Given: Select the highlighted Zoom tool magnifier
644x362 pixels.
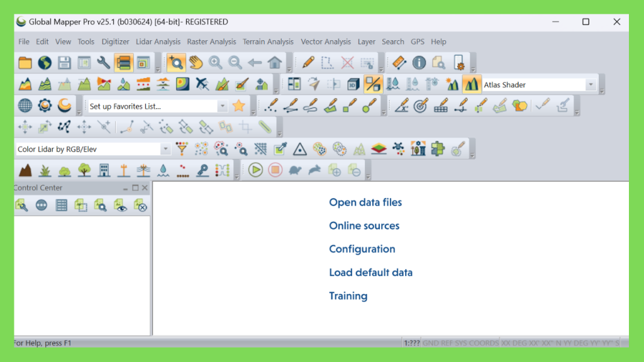Looking at the screenshot, I should [176, 63].
